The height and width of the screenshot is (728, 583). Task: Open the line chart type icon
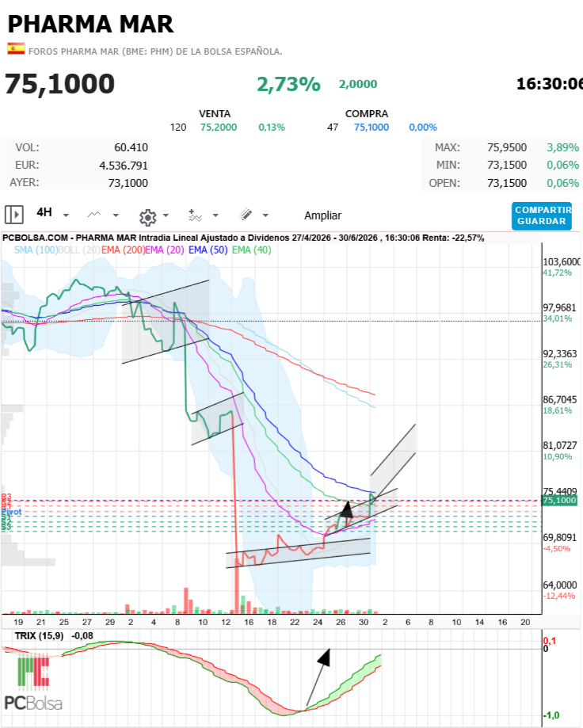pyautogui.click(x=94, y=215)
